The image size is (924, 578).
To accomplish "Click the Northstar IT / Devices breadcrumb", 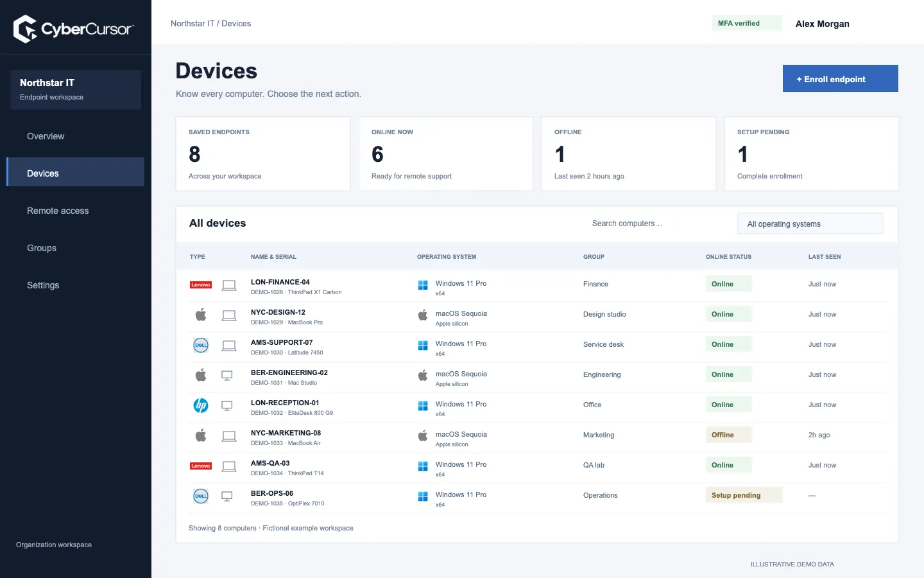I will click(x=210, y=23).
